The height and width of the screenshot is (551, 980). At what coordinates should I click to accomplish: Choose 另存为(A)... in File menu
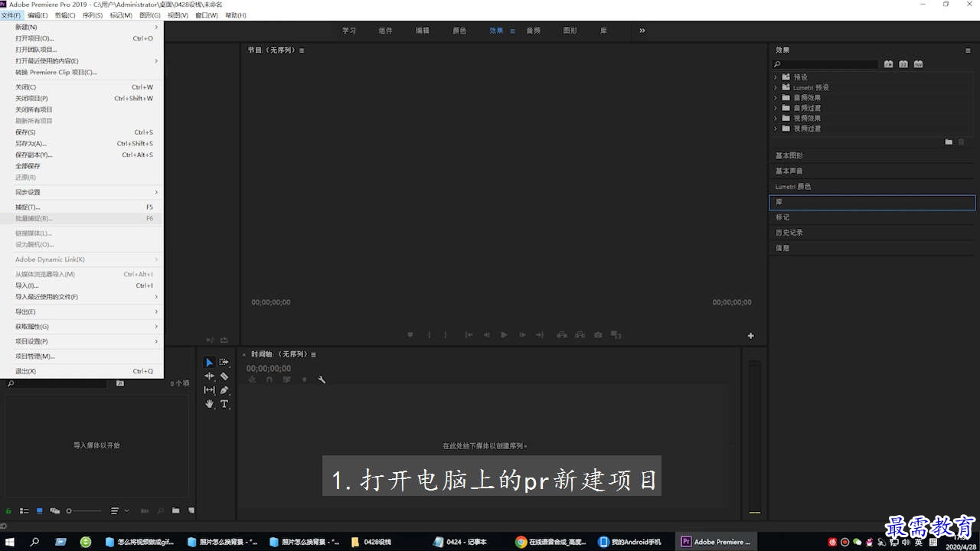pyautogui.click(x=82, y=143)
